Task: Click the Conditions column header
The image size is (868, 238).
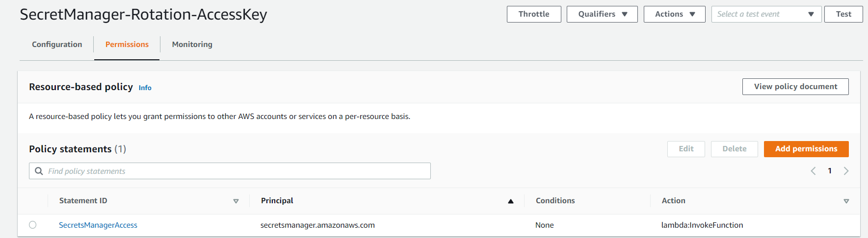Action: tap(555, 201)
